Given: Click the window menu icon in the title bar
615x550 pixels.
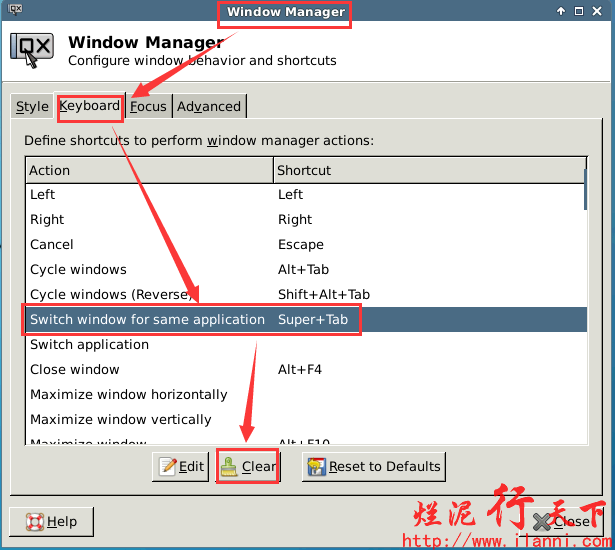Looking at the screenshot, I should coord(15,12).
